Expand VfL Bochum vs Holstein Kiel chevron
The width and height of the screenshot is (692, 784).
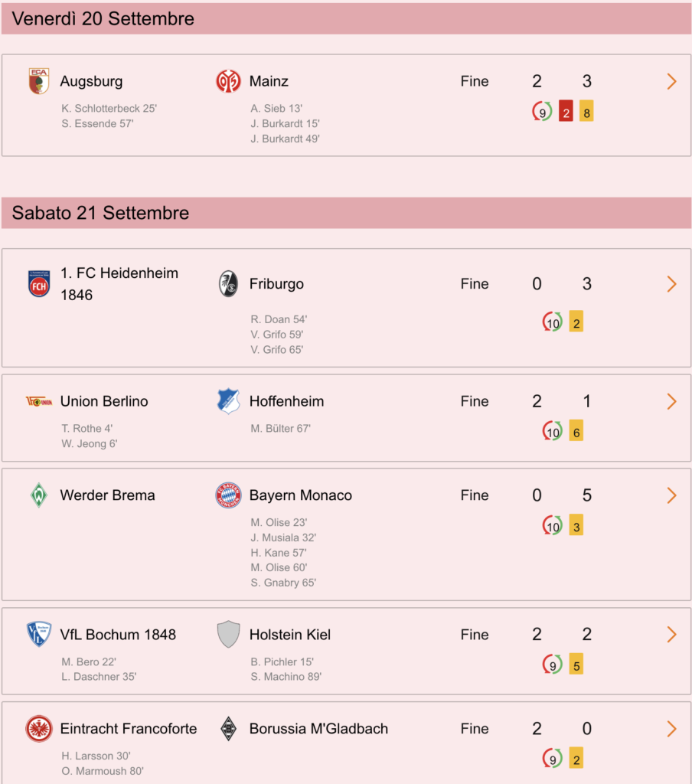(671, 634)
